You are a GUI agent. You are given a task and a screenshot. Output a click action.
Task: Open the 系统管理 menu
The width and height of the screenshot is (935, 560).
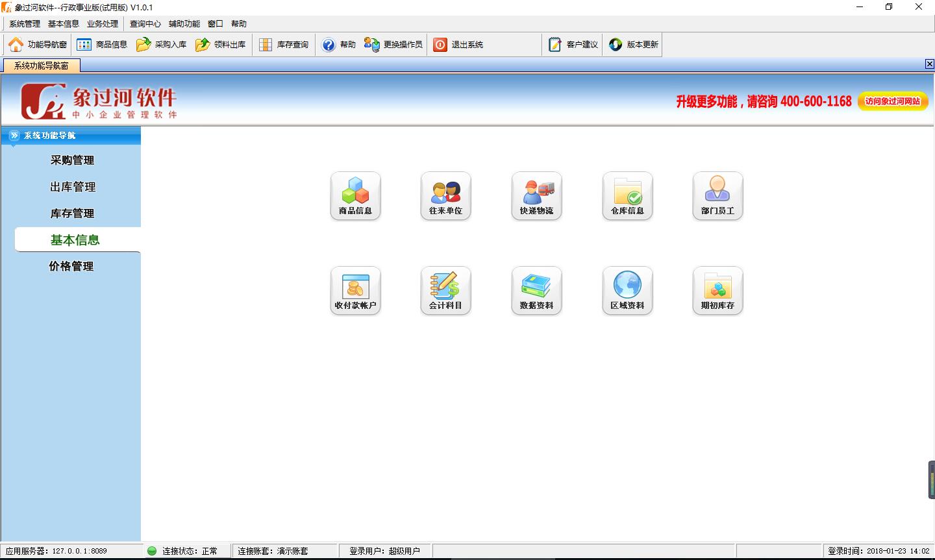pos(25,24)
